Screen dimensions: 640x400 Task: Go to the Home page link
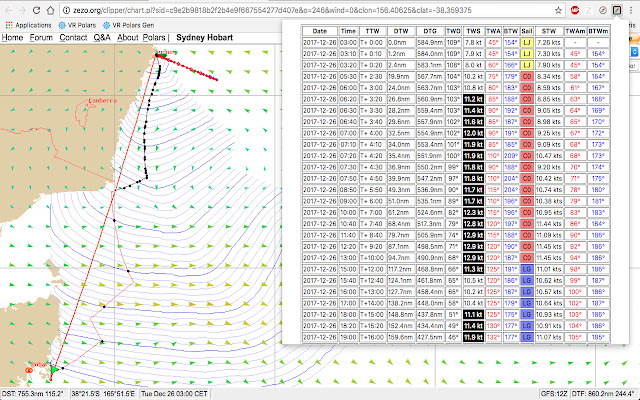pos(11,37)
